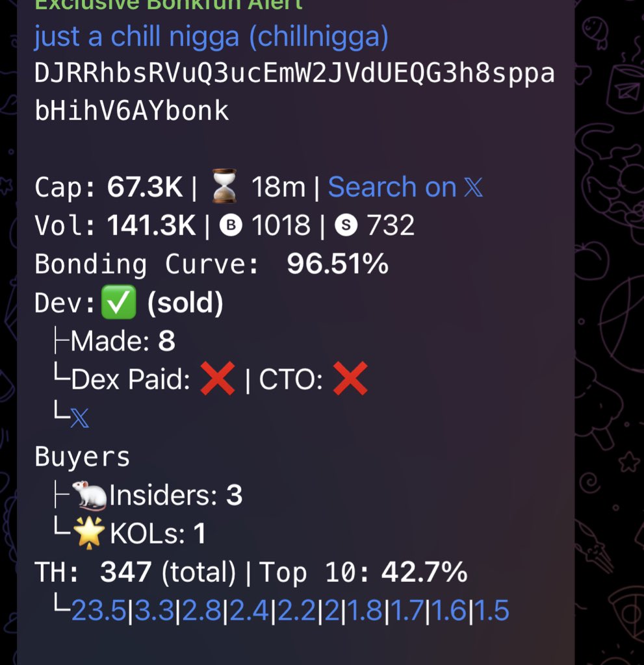The image size is (644, 665).
Task: Open the blue token name link
Action: [x=211, y=37]
